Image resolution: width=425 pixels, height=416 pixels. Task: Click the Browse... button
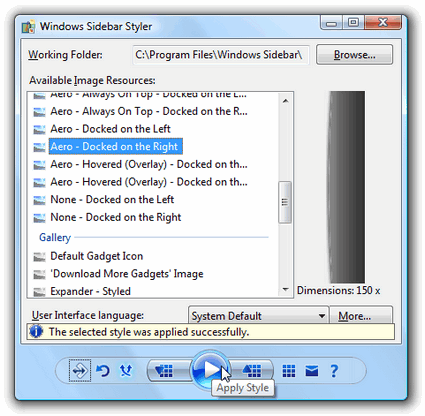[354, 55]
